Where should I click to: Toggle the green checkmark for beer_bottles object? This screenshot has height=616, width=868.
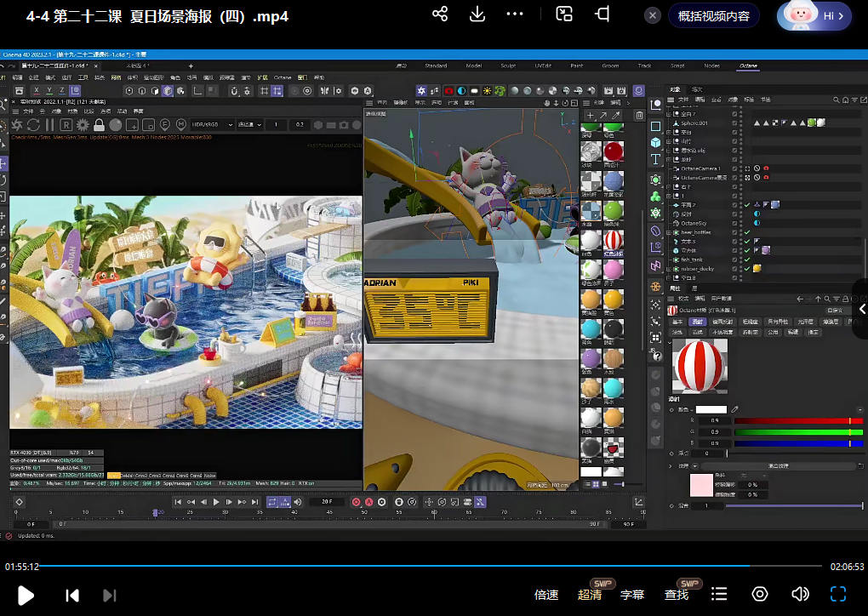pos(747,232)
